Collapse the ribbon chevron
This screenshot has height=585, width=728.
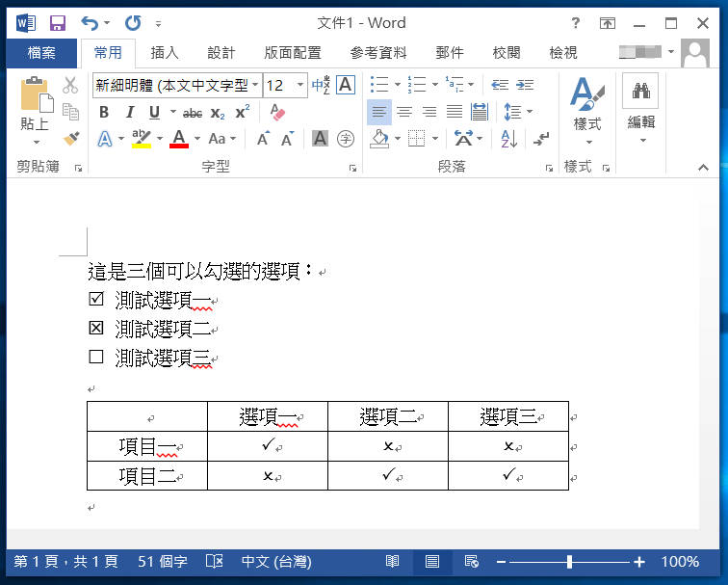703,168
